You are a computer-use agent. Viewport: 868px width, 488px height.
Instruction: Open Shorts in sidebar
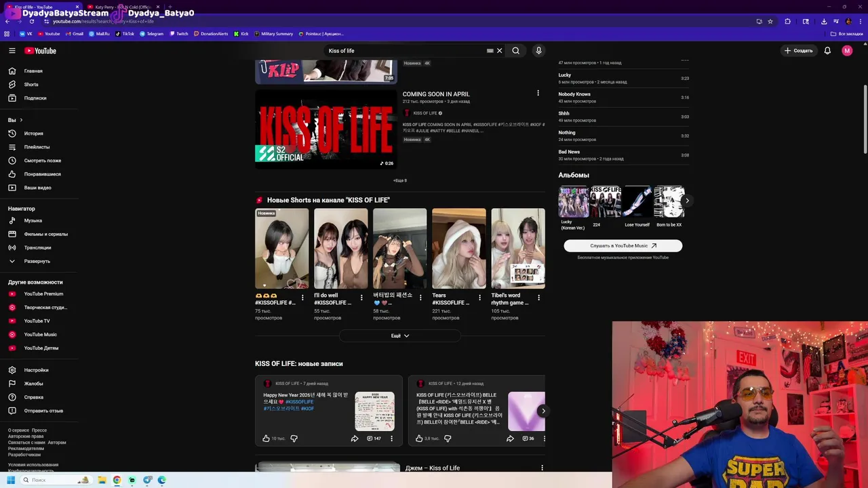click(x=38, y=85)
